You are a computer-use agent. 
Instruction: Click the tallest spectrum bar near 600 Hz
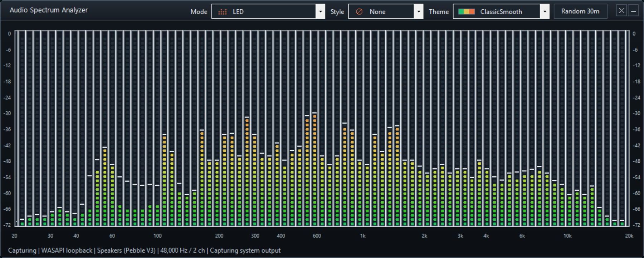click(x=314, y=169)
